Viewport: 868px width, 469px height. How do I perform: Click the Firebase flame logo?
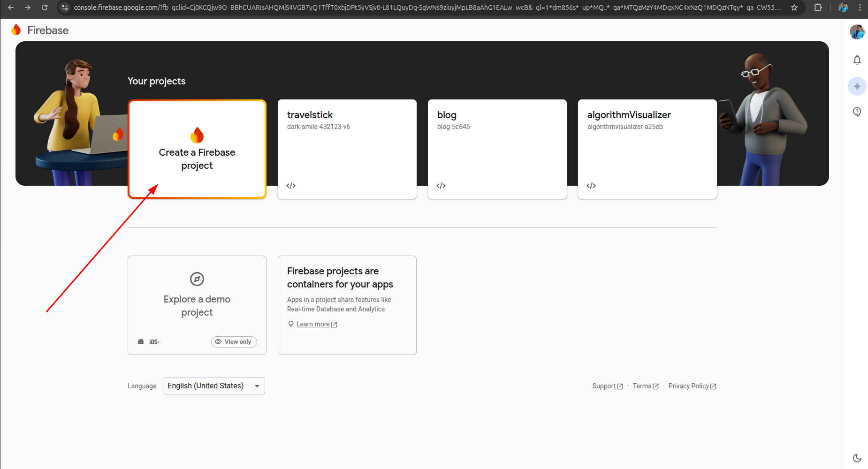click(x=16, y=30)
